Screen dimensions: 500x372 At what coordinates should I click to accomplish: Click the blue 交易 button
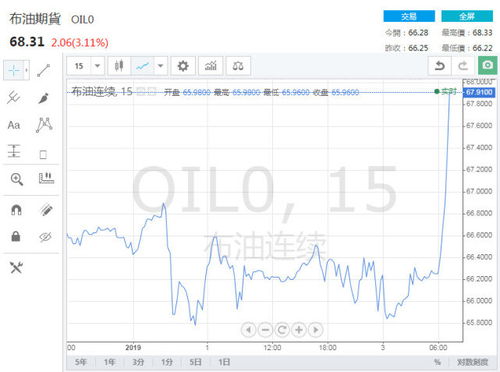click(x=409, y=16)
